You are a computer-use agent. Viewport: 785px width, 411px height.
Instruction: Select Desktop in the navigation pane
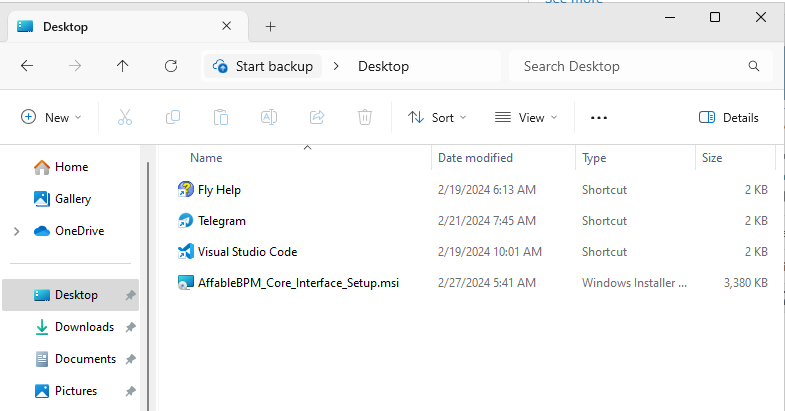tap(71, 295)
